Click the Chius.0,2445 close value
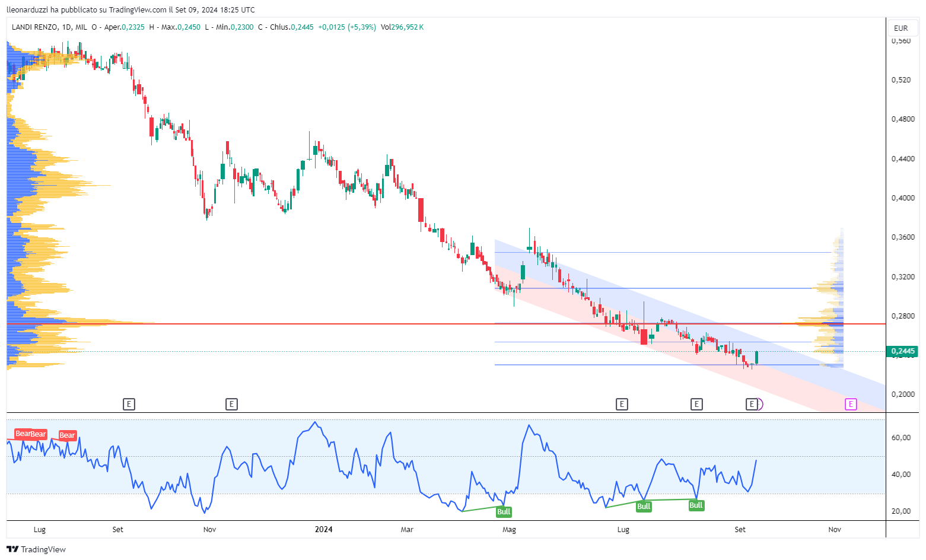 (292, 27)
